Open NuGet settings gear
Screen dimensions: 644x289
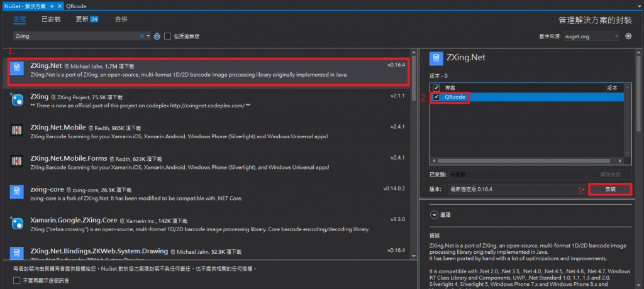628,36
